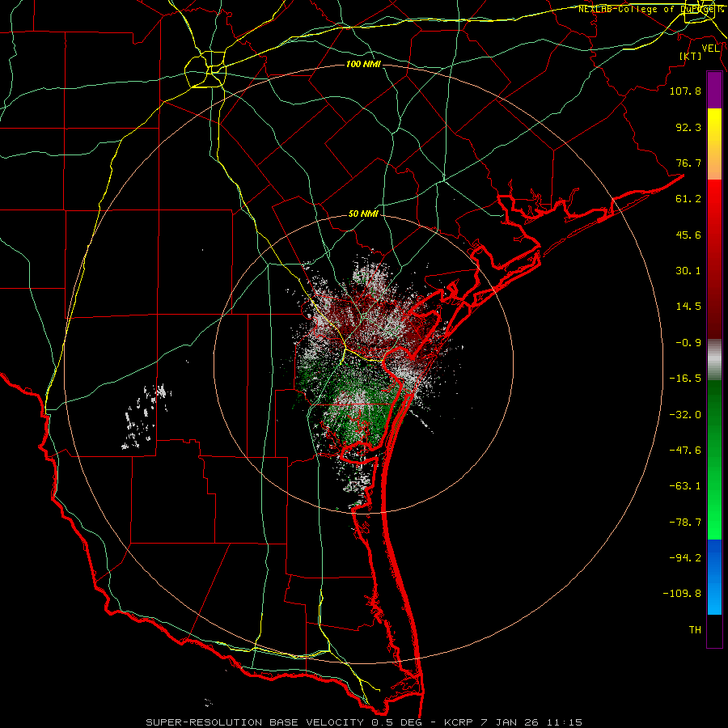Click the 30.1 velocity scale value
This screenshot has width=728, height=728.
[x=688, y=271]
